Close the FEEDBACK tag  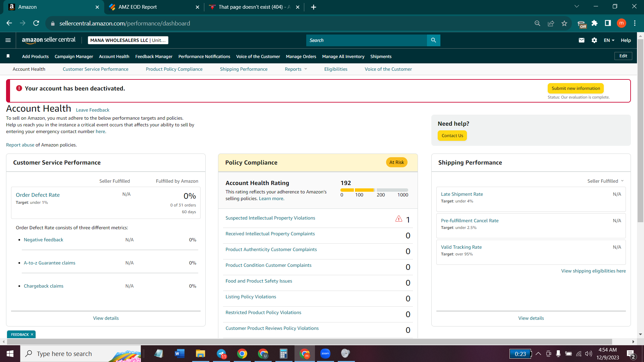click(32, 335)
